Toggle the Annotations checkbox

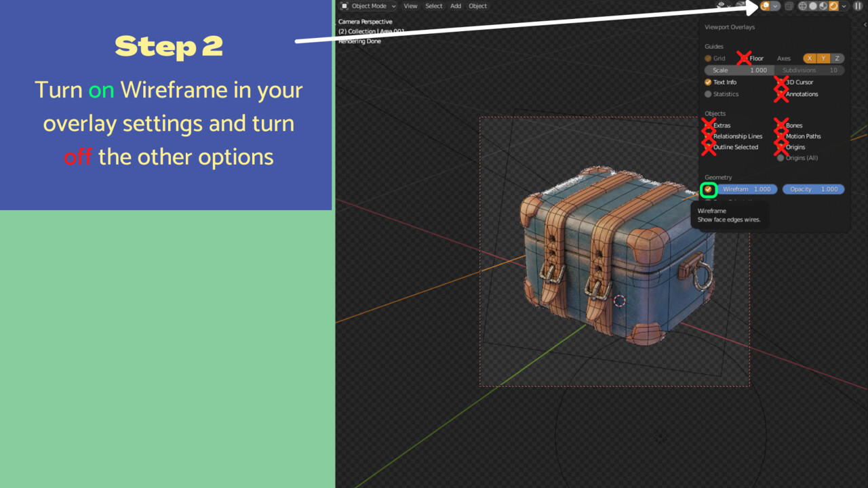(x=781, y=94)
